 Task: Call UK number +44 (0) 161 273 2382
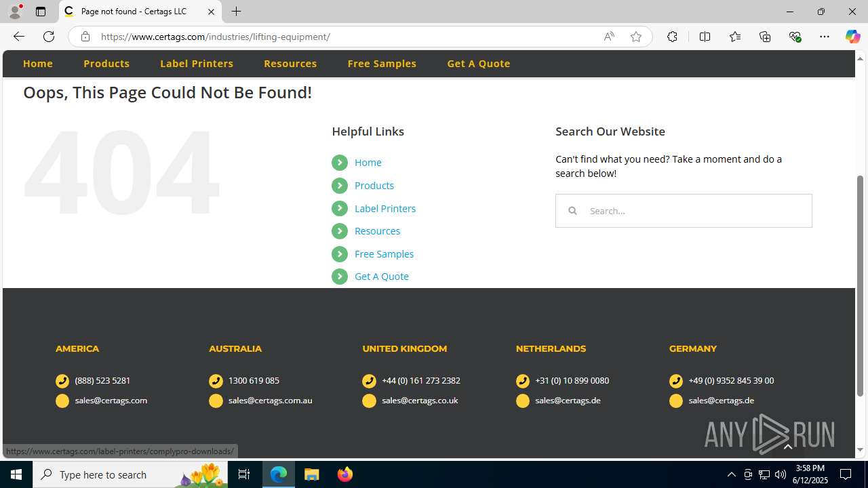421,381
